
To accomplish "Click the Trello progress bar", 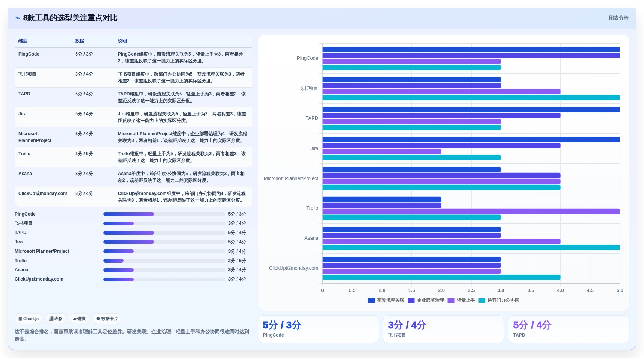I will [x=164, y=261].
